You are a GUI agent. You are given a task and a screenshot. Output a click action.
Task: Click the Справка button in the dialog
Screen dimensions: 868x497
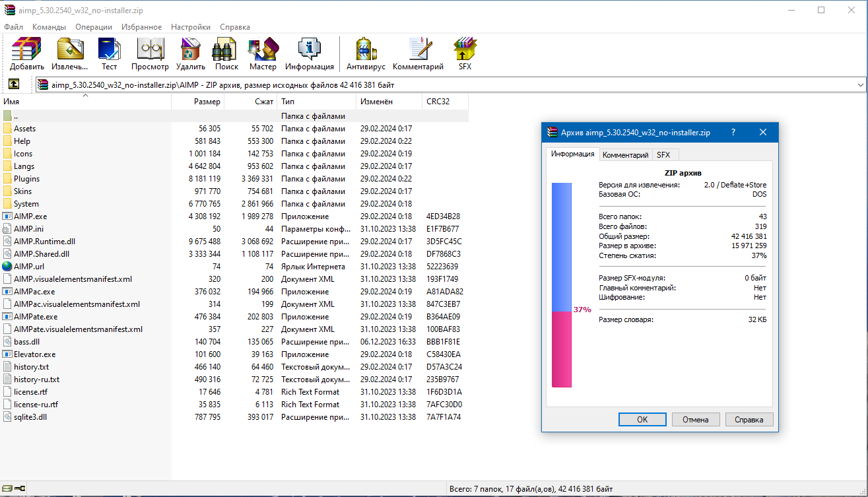749,420
